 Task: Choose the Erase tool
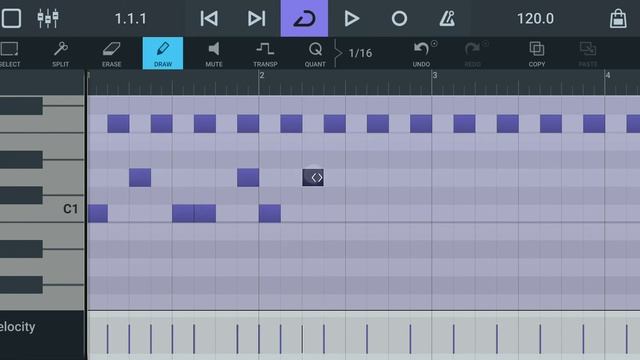coord(111,54)
